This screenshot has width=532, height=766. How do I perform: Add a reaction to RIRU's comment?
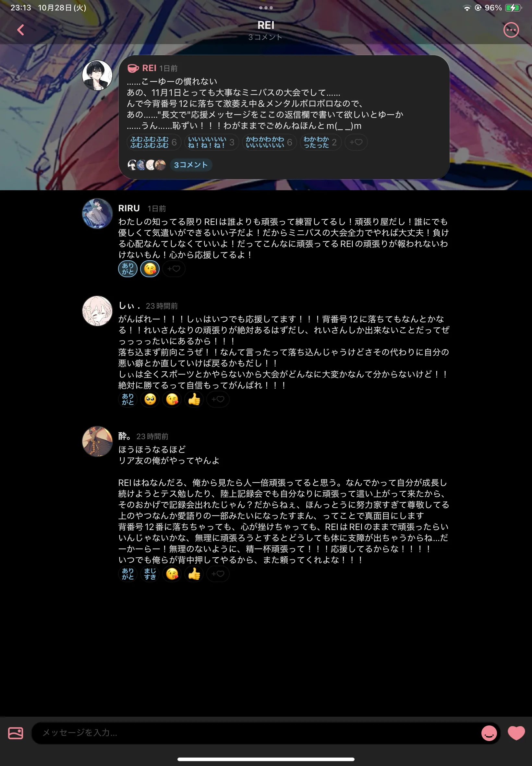point(174,269)
